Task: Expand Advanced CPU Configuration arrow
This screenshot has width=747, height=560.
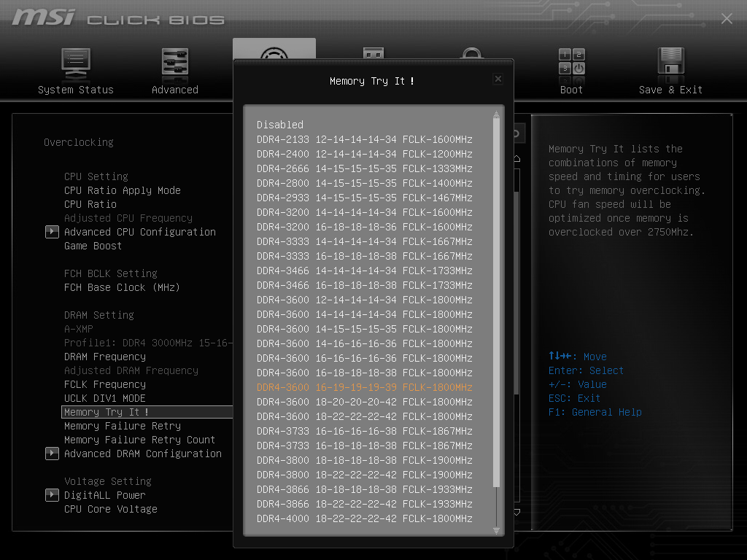Action: point(52,232)
